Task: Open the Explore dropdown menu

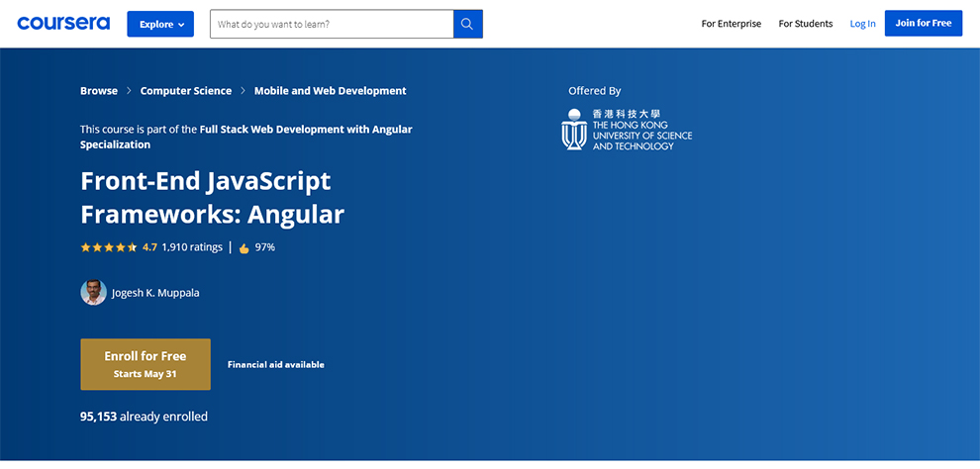Action: pos(160,24)
